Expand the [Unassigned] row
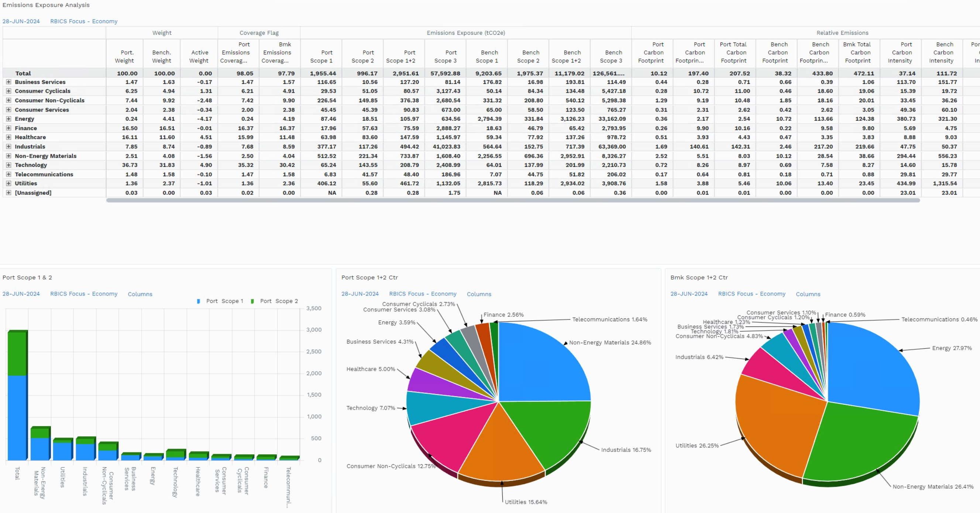This screenshot has width=980, height=513. [x=8, y=192]
